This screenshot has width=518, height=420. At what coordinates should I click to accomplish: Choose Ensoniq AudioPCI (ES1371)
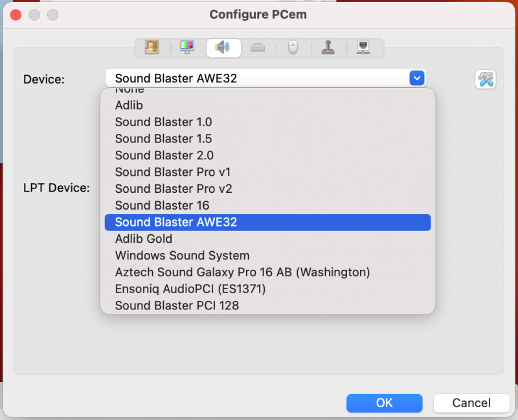pos(190,289)
